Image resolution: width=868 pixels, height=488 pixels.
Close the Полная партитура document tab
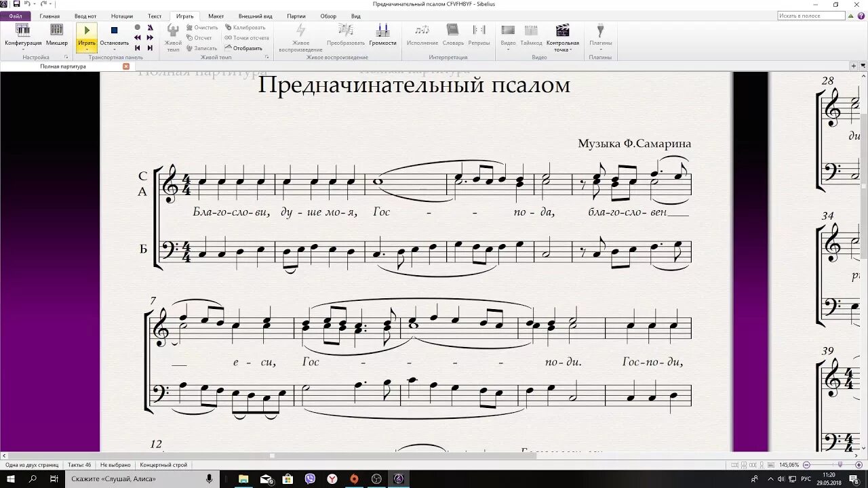pos(125,66)
